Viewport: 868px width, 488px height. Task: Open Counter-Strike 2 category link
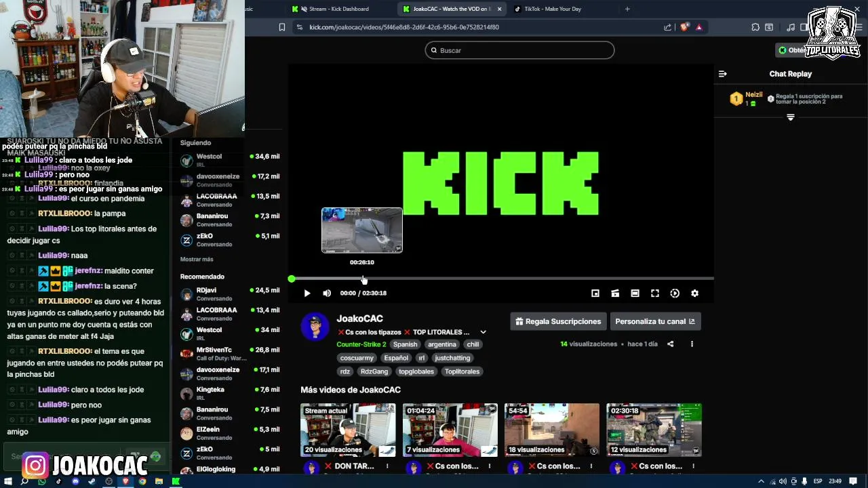[361, 344]
